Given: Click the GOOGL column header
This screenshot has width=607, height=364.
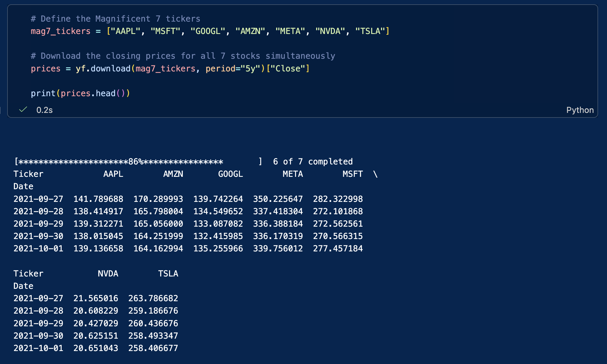Looking at the screenshot, I should click(x=231, y=174).
